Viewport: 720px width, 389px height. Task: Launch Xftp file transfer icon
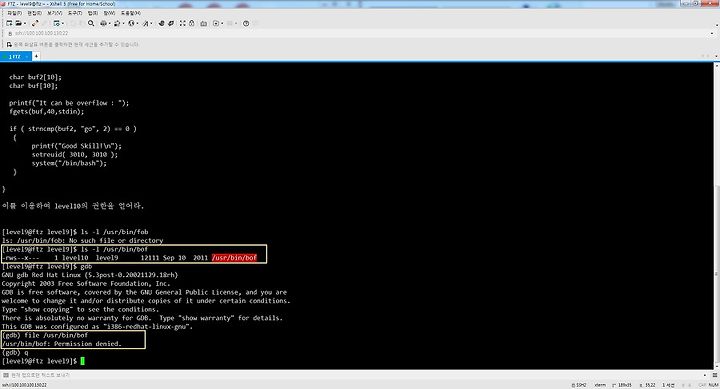pos(162,23)
